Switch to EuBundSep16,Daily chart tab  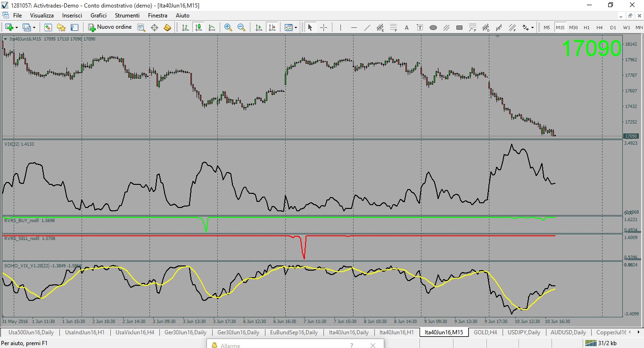[x=294, y=332]
